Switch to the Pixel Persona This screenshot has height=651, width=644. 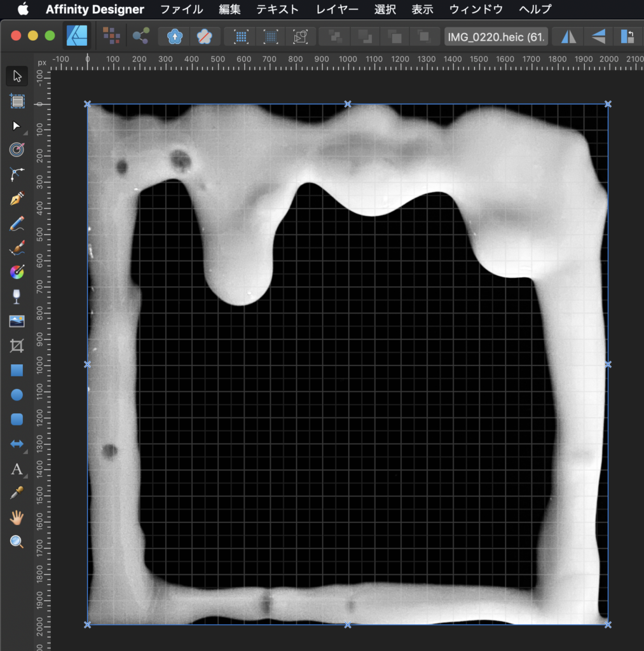[111, 36]
